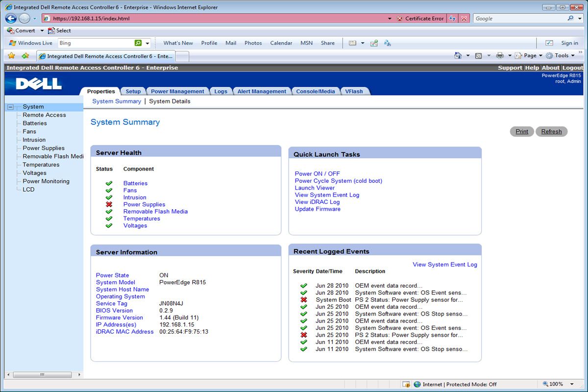The width and height of the screenshot is (588, 392).
Task: Click the Windows Live mail envelope icon
Action: click(352, 43)
